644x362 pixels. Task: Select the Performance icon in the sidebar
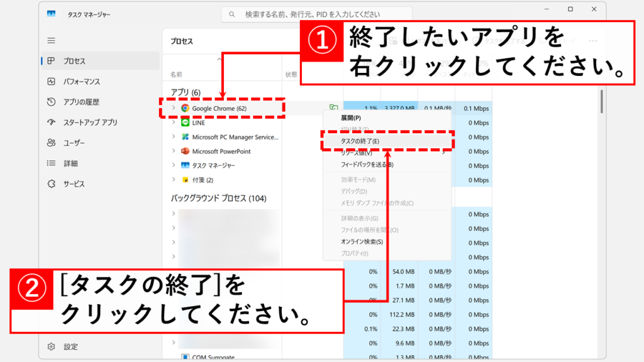(x=52, y=82)
